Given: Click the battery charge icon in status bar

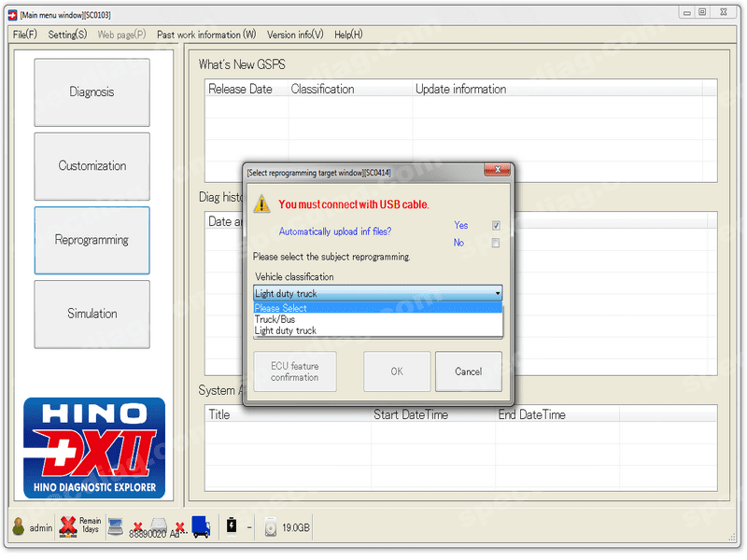Looking at the screenshot, I should tap(232, 525).
